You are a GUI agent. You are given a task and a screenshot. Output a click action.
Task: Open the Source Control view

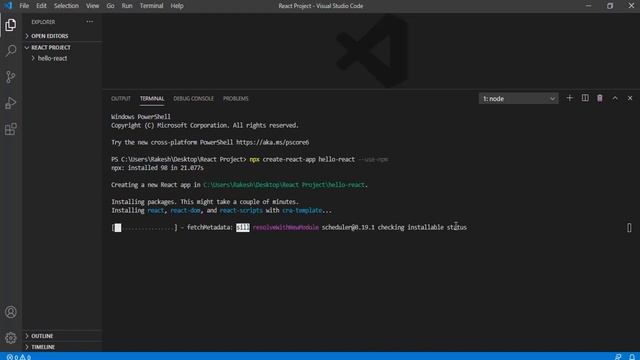11,77
